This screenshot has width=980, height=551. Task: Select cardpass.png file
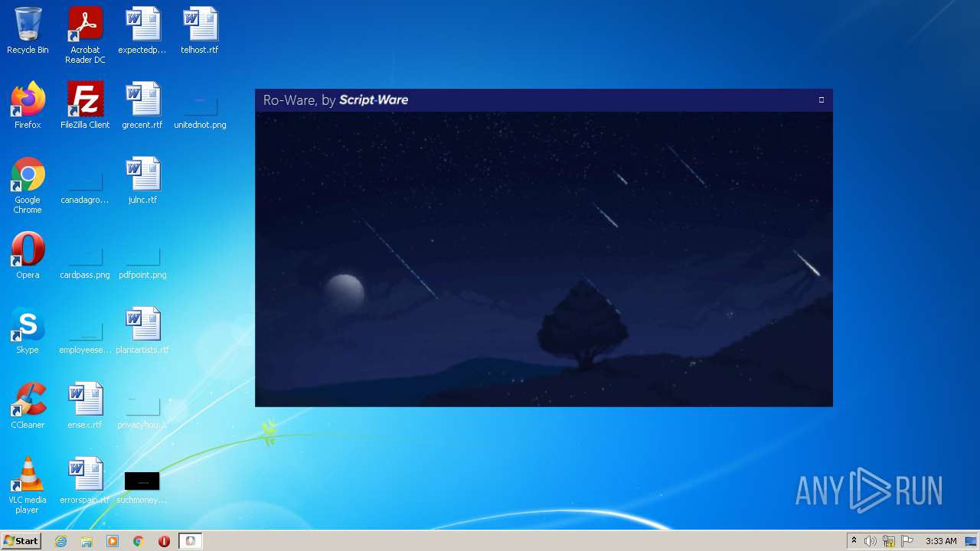click(x=85, y=263)
